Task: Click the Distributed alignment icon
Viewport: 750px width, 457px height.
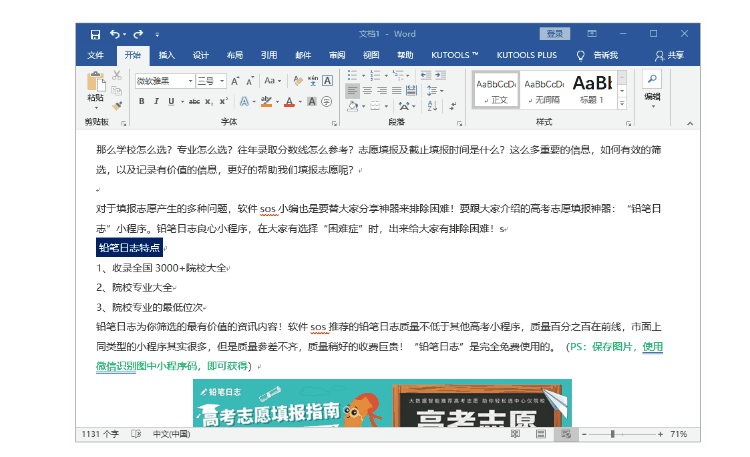Action: (x=411, y=90)
